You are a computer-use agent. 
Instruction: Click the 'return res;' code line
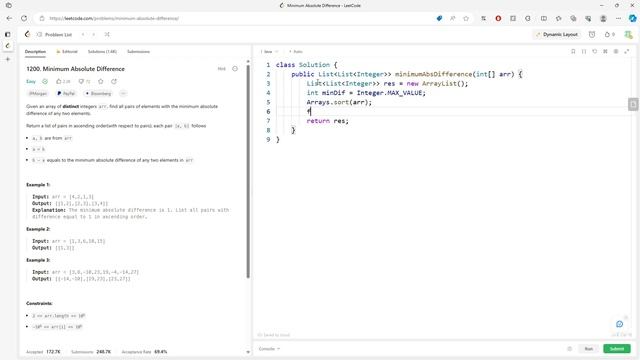pos(327,121)
